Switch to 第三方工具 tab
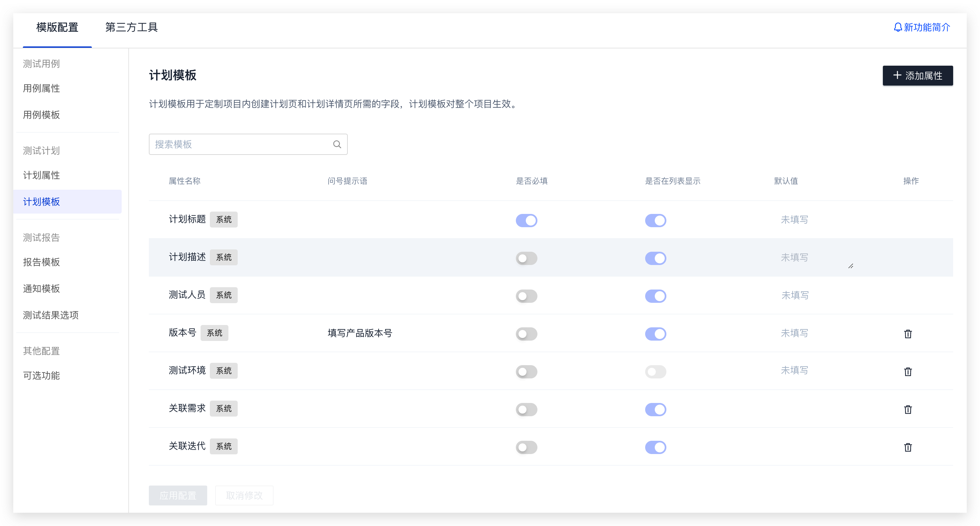980x526 pixels. pyautogui.click(x=131, y=28)
